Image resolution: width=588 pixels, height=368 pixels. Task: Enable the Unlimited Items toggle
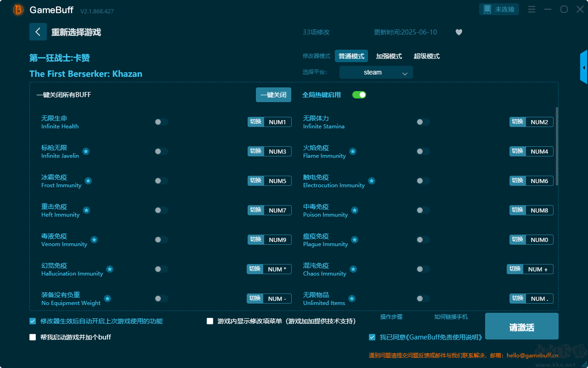coord(423,299)
